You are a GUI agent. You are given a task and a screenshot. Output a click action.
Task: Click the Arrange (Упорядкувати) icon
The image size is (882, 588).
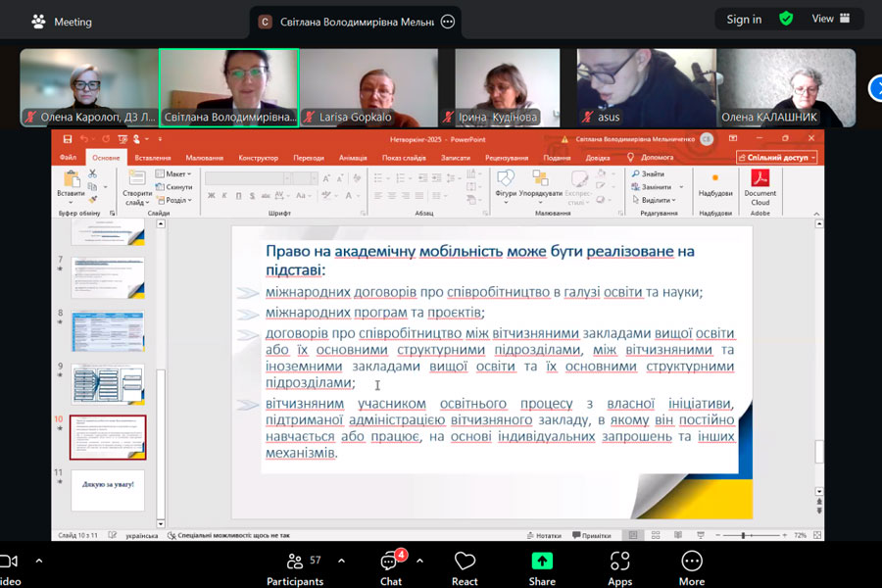[540, 178]
